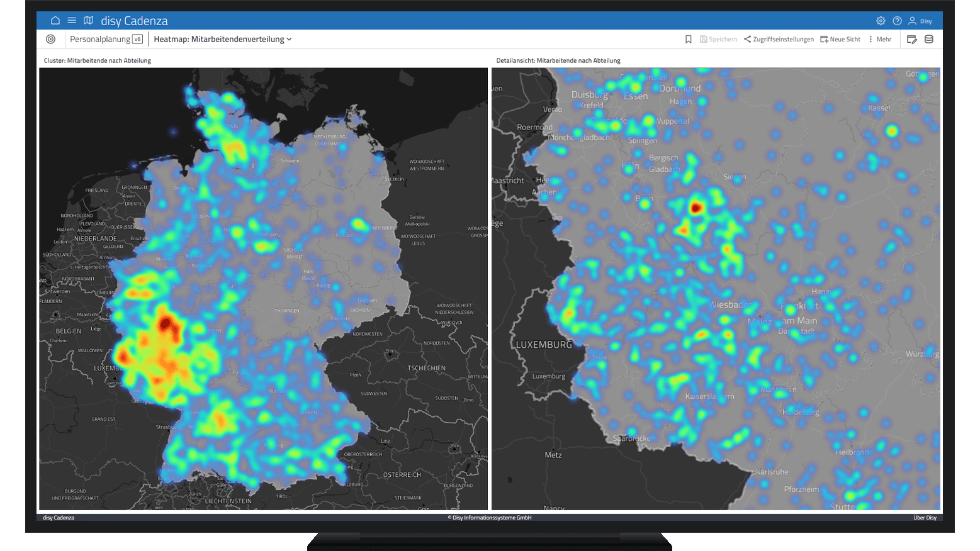Click the disy Cadenza link bottom left
Screen dimensions: 980x551
tap(57, 517)
